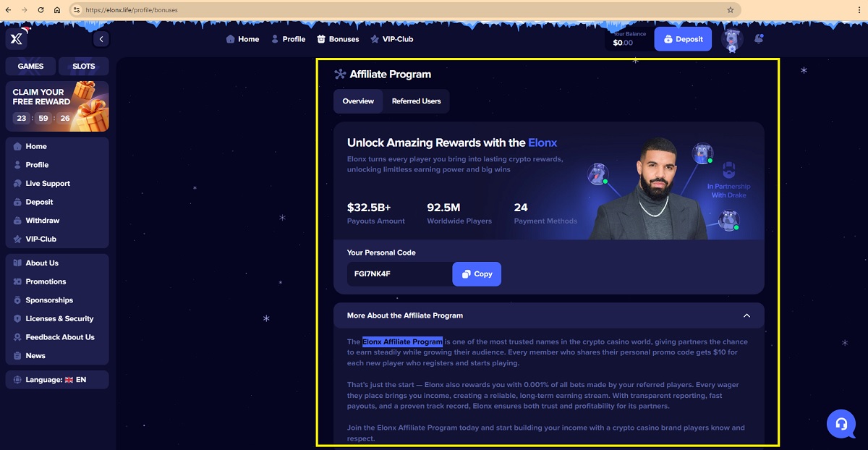Reload the page in browser

[41, 10]
